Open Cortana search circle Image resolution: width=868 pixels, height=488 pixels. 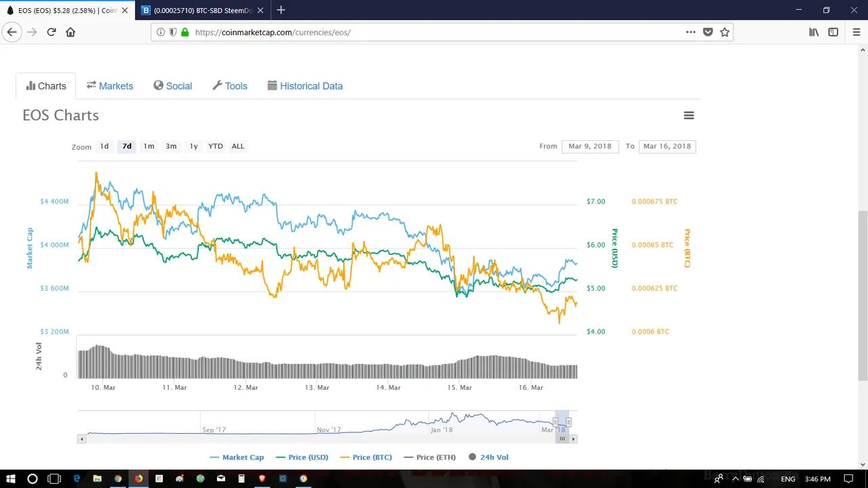[x=32, y=479]
